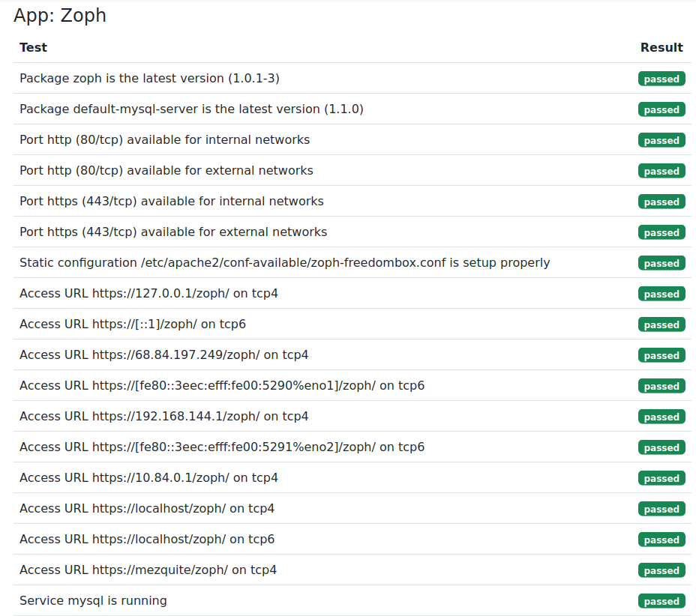Click the Access URL https://[::1]/zoph/ test text

coord(133,324)
